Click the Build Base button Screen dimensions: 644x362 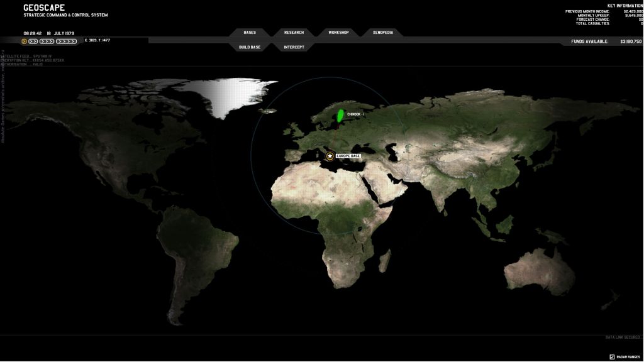click(x=250, y=47)
